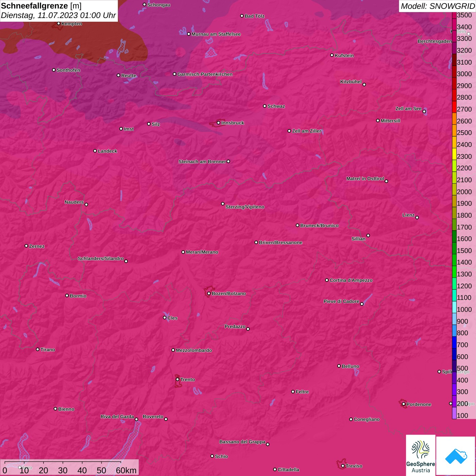The image size is (476, 476).
Task: Click the Tirano city marker dot
Action: 38,349
